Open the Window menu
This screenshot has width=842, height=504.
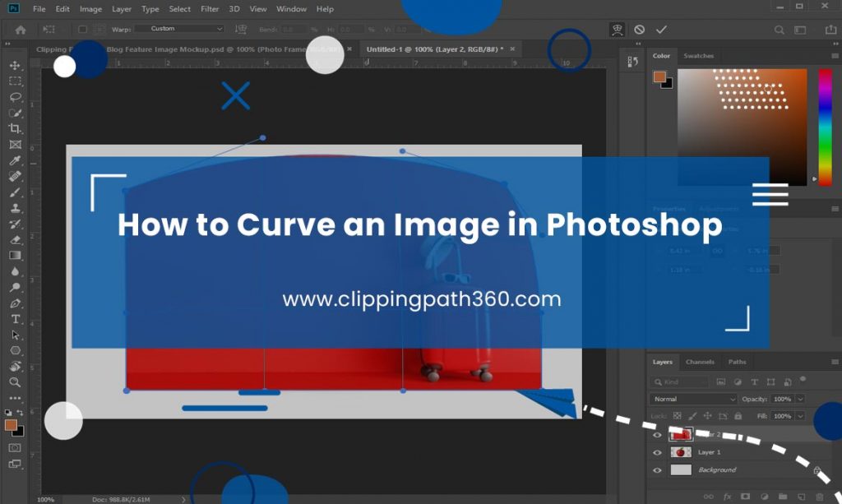(291, 9)
